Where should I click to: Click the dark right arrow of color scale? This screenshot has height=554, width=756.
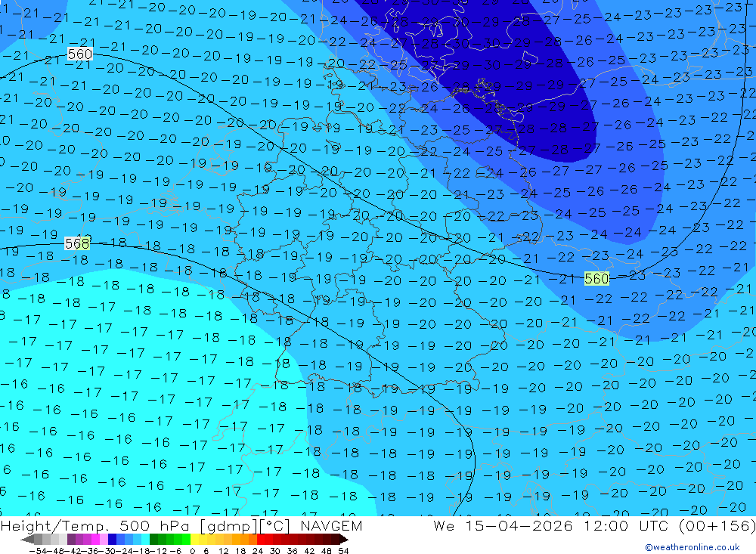344,540
